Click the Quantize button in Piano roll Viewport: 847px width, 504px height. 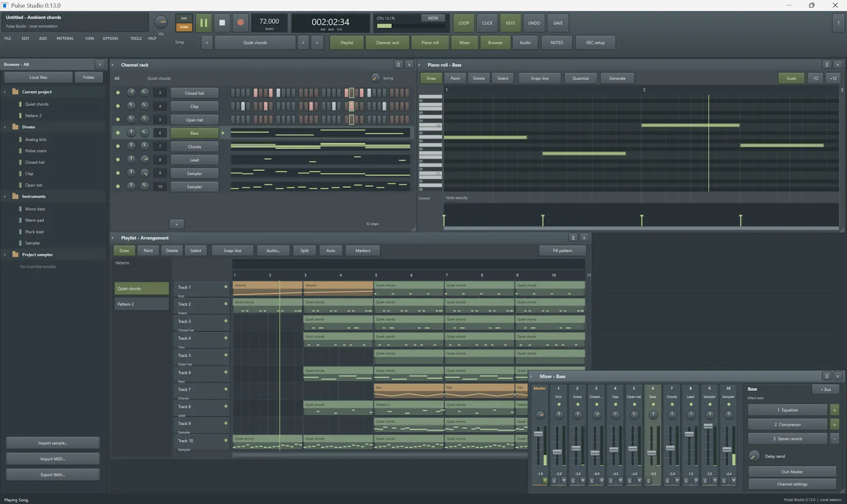tap(580, 78)
